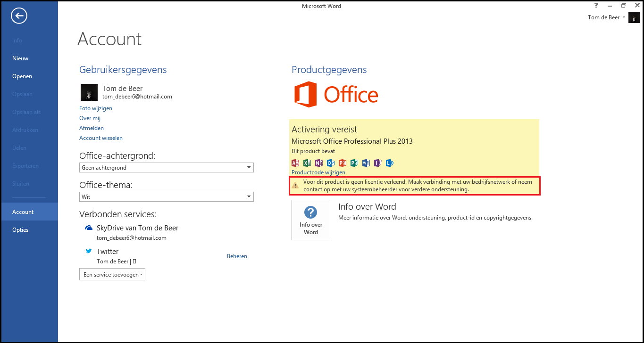Click the Info over Word button
Screen dimensions: 644x343
click(x=311, y=220)
